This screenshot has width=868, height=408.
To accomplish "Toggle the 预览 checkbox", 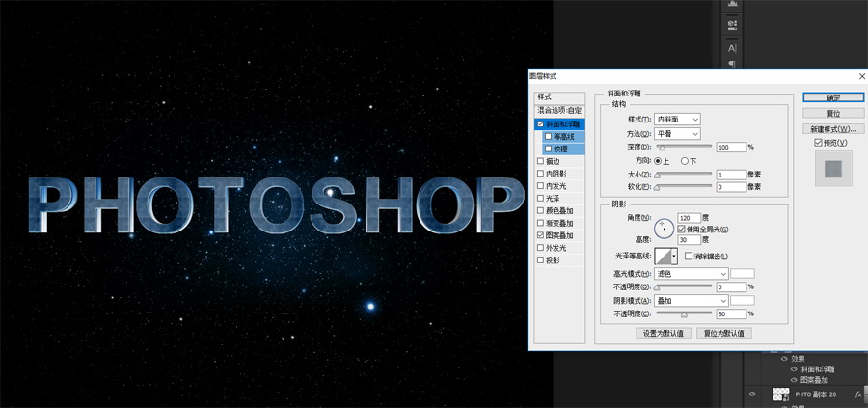I will coord(818,143).
